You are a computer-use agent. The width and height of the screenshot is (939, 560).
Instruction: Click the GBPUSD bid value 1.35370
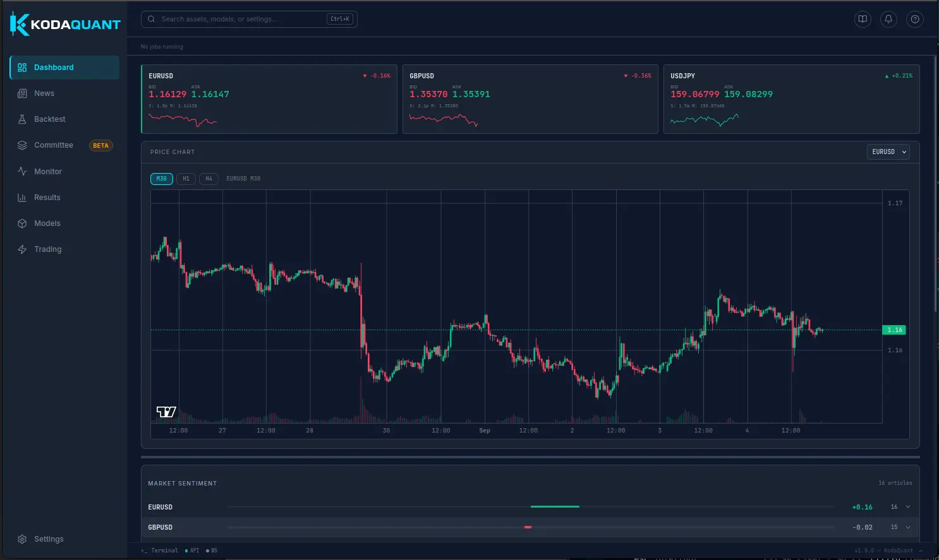428,95
